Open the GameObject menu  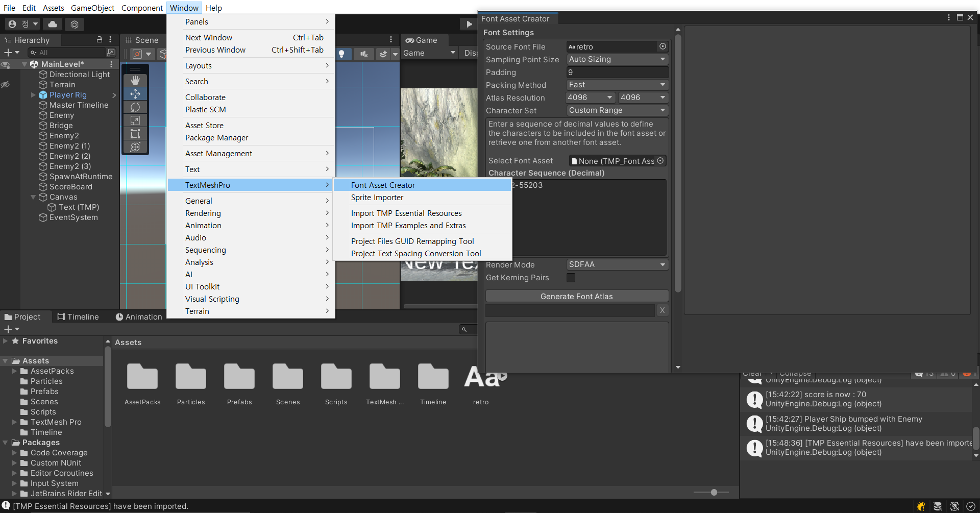click(92, 8)
